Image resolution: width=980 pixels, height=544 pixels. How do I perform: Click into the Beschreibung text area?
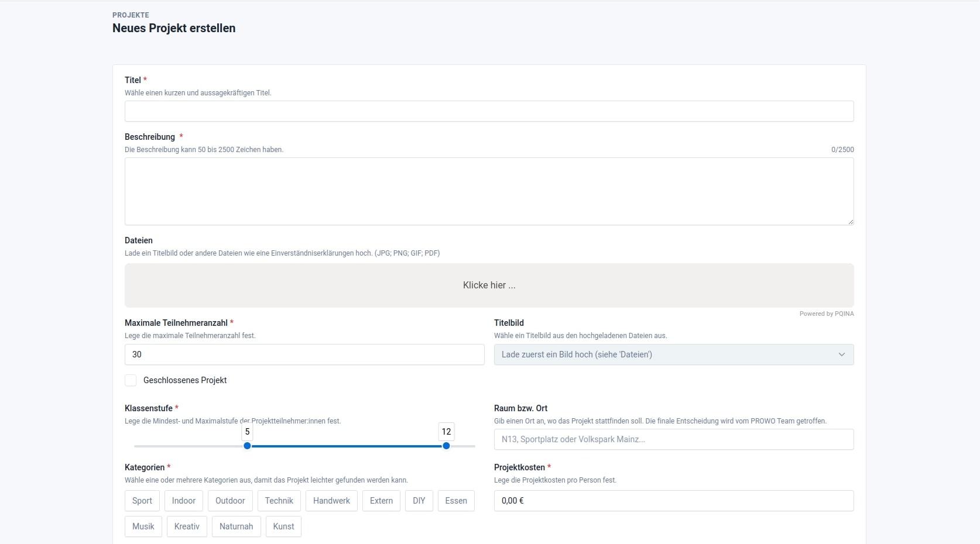(x=489, y=191)
